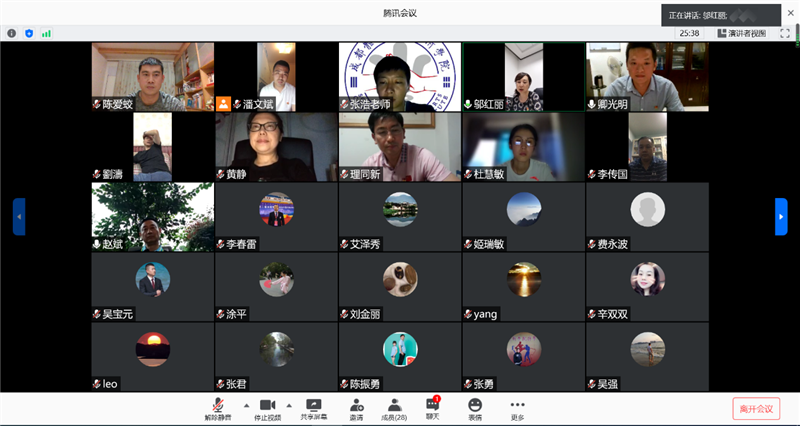Leave the meeting with 离开会议 button
This screenshot has width=800, height=426.
756,408
